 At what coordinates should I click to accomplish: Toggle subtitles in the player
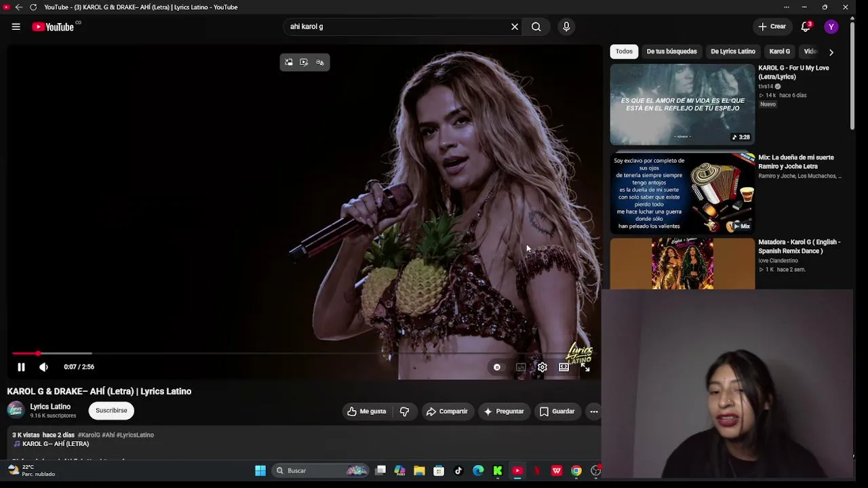click(521, 367)
